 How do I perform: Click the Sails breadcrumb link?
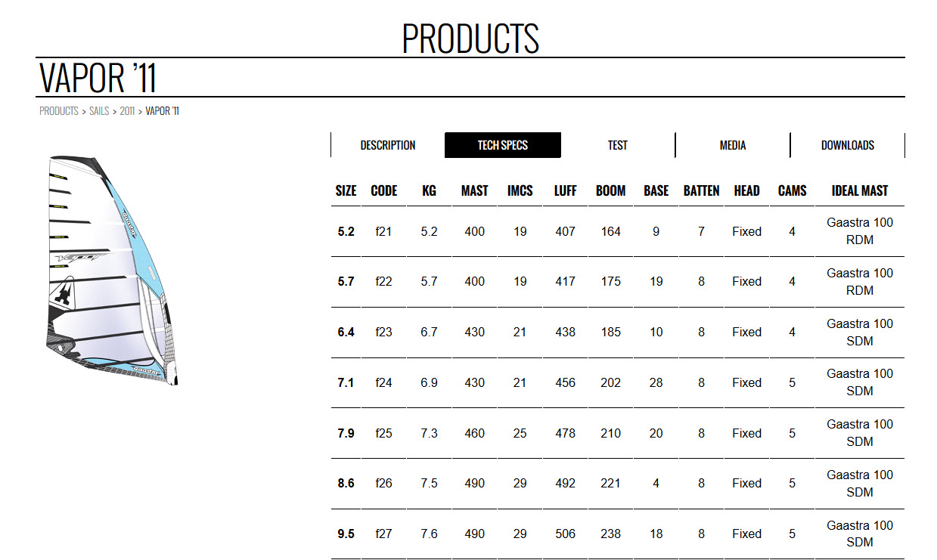99,111
